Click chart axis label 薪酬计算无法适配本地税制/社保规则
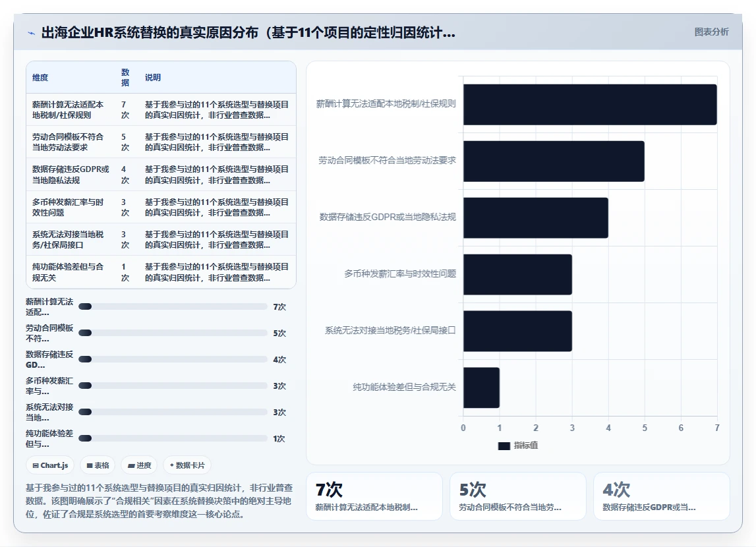This screenshot has width=756, height=547. click(x=386, y=103)
